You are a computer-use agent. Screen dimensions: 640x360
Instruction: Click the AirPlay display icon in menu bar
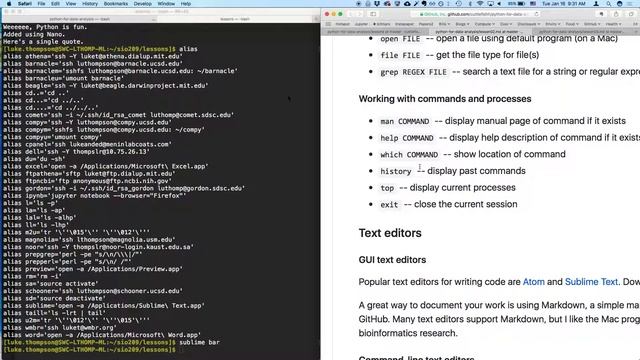[x=490, y=4]
